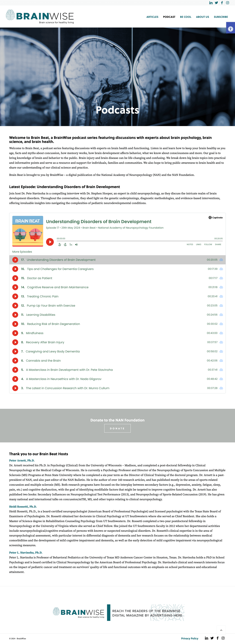This screenshot has height=644, width=235.
Task: Change playback speed 1x
Action: pyautogui.click(x=71, y=245)
